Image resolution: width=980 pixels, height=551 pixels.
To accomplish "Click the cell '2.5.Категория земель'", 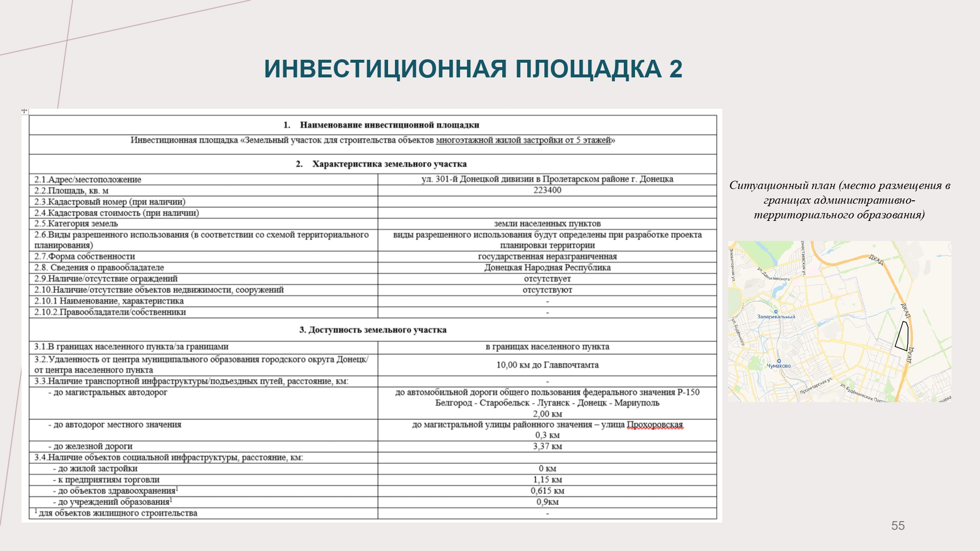I will click(203, 224).
